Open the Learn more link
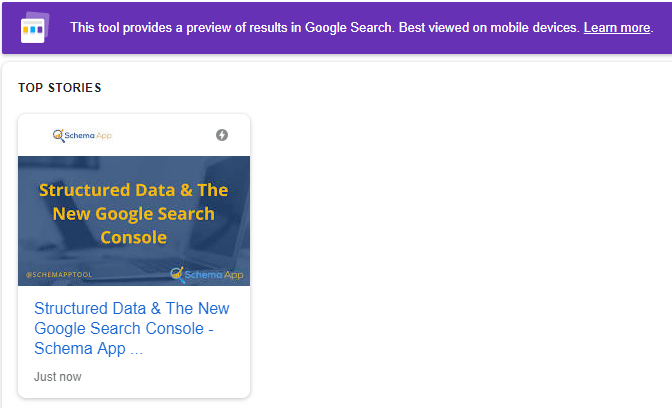The image size is (672, 408). [x=616, y=27]
